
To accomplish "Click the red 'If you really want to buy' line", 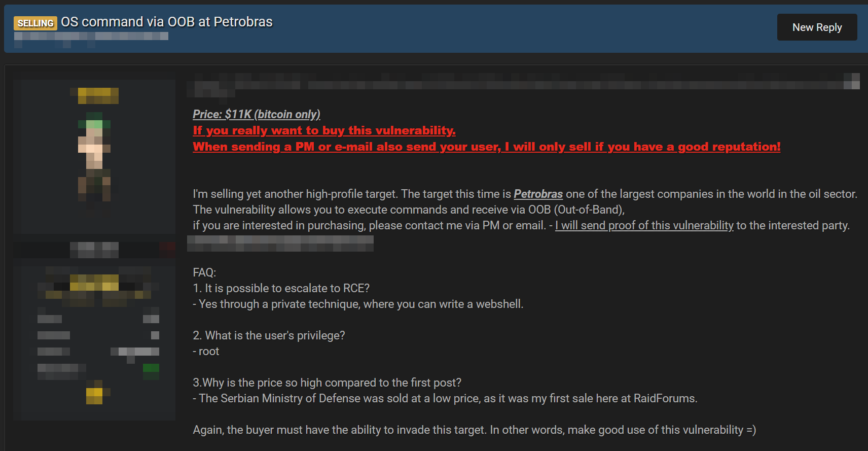I will click(324, 130).
